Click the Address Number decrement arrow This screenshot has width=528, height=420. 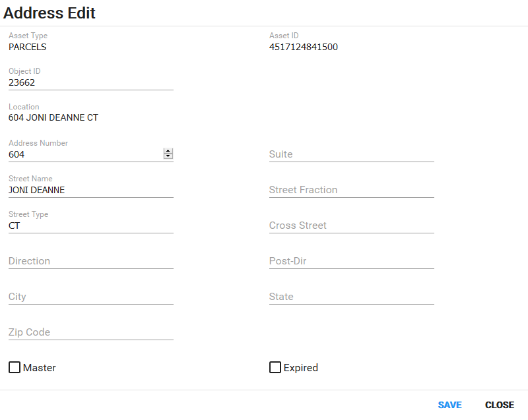coord(168,156)
